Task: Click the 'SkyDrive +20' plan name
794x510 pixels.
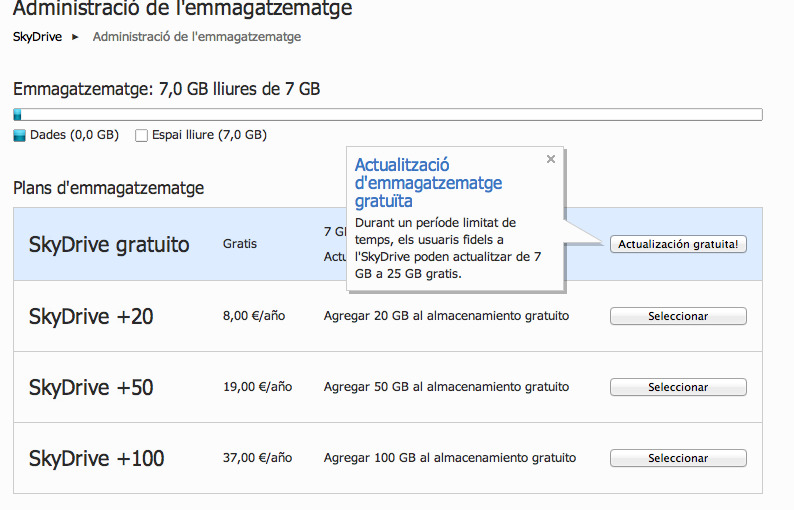Action: (x=91, y=317)
